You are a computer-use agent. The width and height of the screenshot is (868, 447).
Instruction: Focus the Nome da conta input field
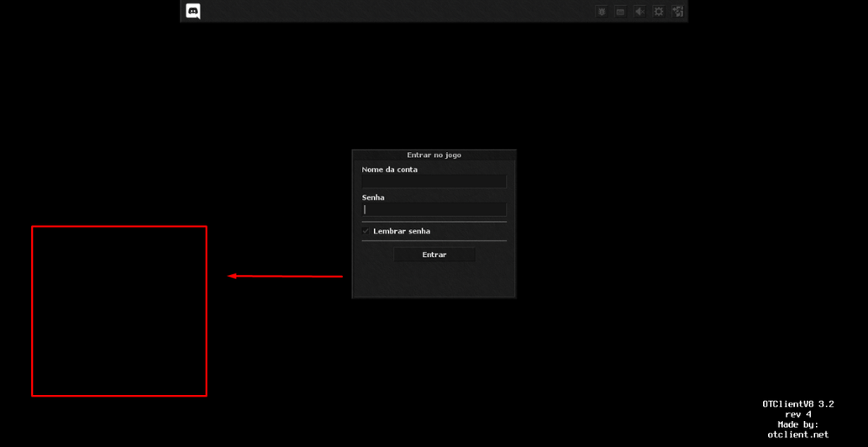coord(434,181)
